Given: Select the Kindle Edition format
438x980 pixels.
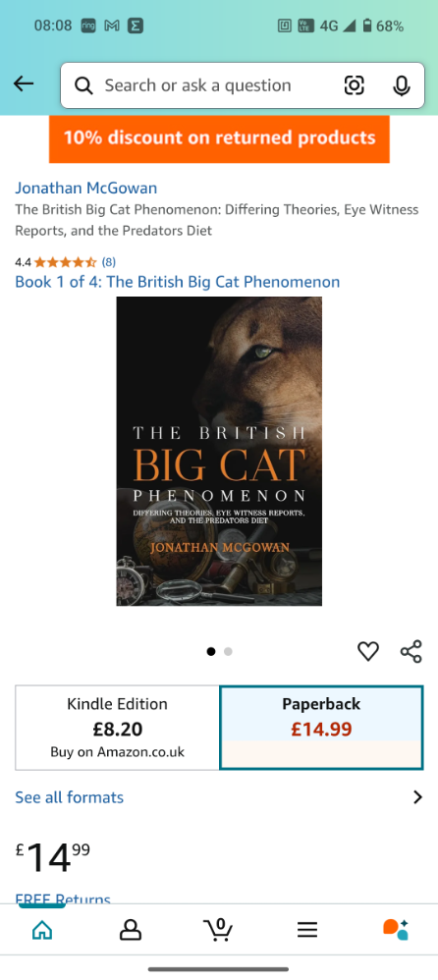Looking at the screenshot, I should point(118,728).
